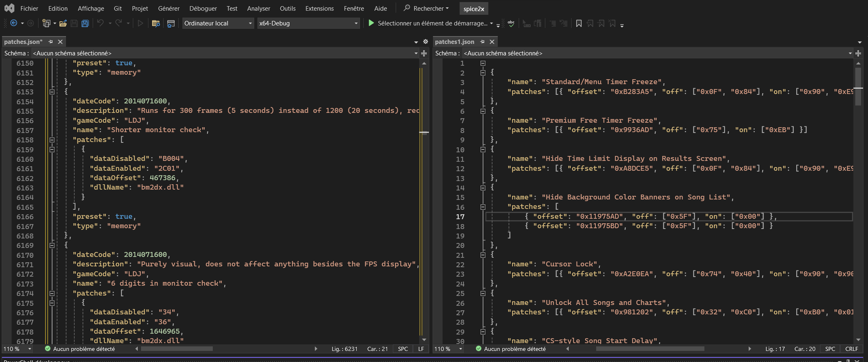Open the Outils menu
Viewport: 868px width, 362px height.
click(288, 8)
